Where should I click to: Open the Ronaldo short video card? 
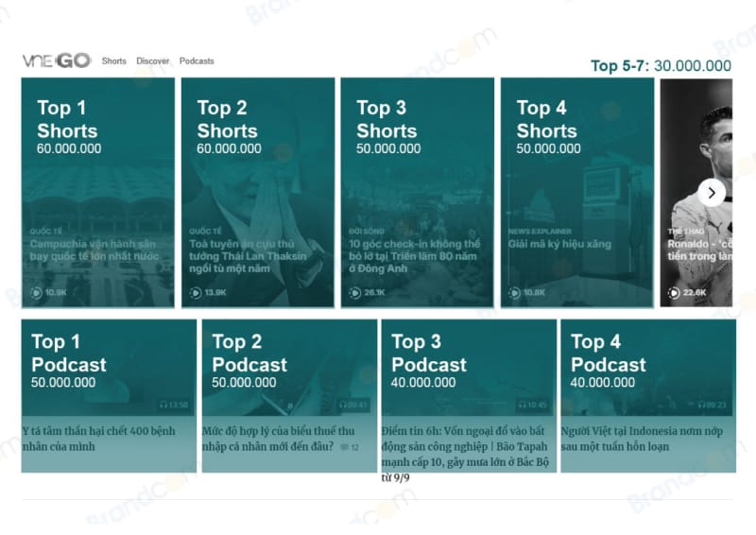point(699,250)
